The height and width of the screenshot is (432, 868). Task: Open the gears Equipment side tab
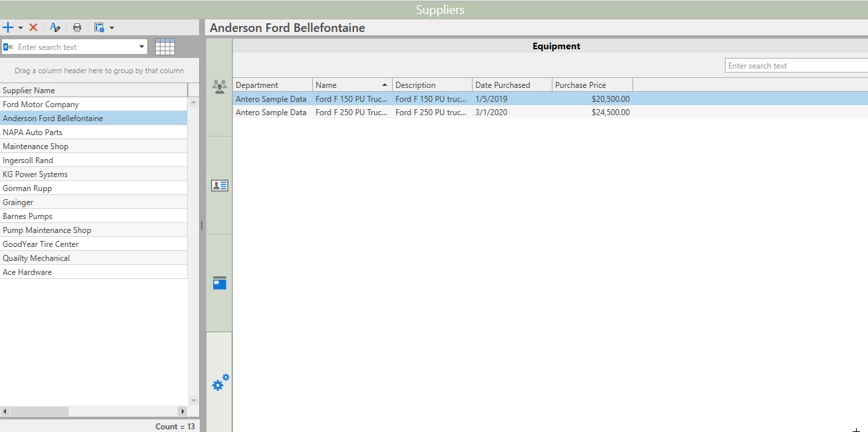(219, 382)
